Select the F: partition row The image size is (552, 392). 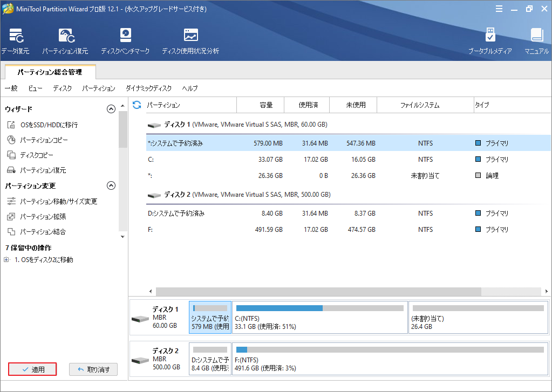click(348, 229)
